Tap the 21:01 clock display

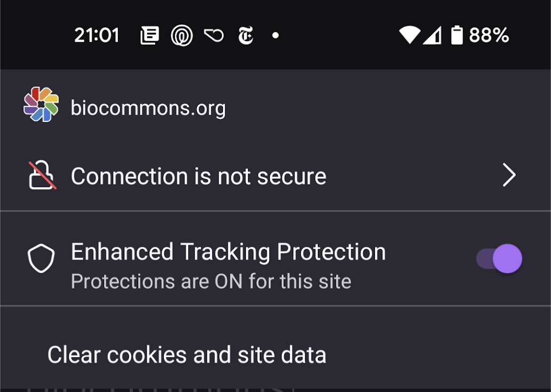pyautogui.click(x=98, y=35)
